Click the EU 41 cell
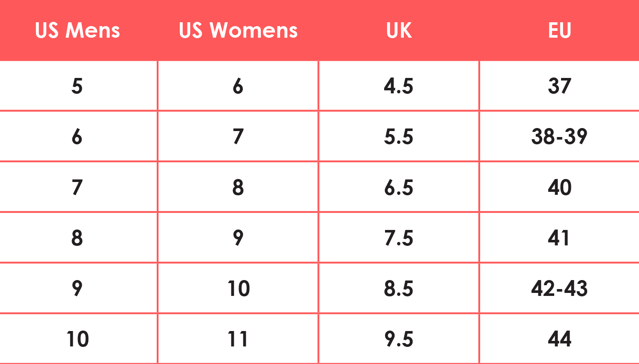 tap(559, 238)
